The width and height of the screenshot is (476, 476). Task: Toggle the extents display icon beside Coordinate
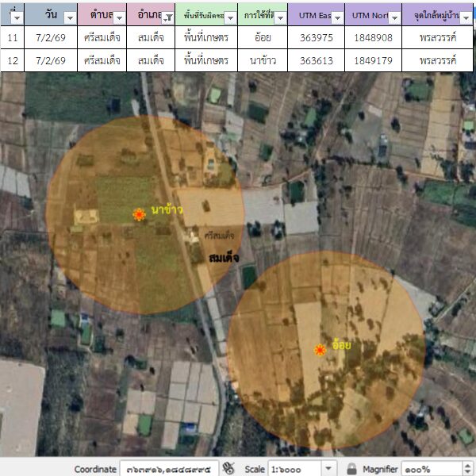click(229, 469)
